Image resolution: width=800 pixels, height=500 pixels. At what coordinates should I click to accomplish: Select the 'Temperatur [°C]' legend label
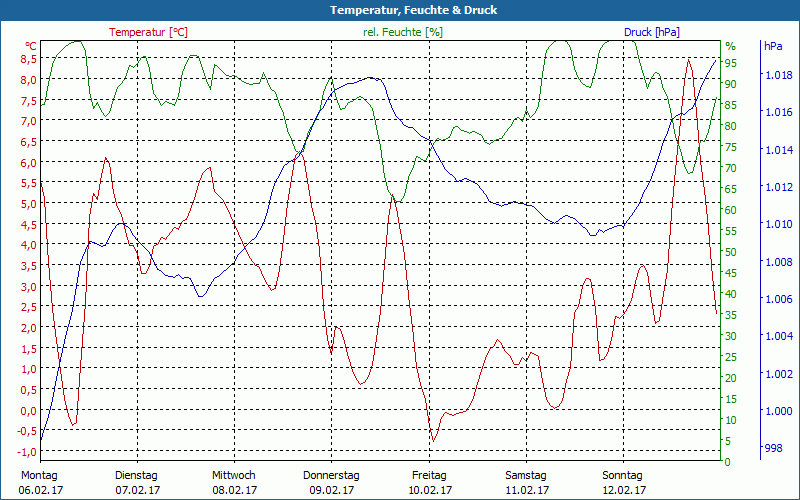coord(148,32)
